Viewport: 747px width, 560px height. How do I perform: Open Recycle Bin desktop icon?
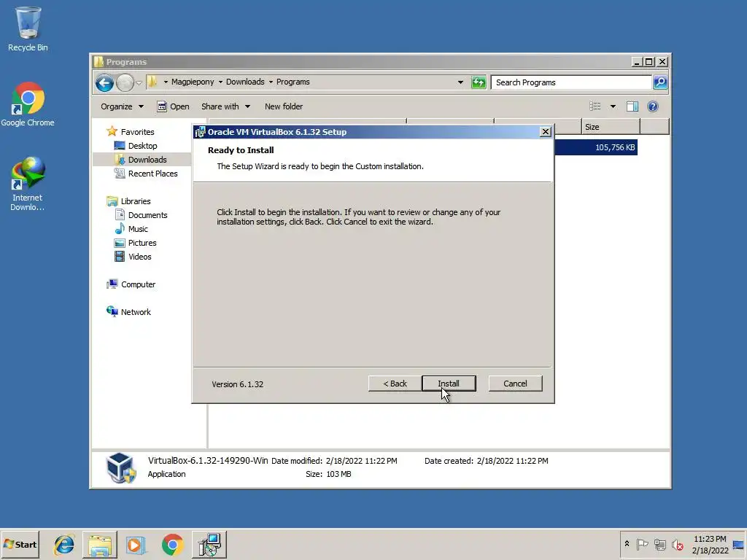(x=28, y=29)
